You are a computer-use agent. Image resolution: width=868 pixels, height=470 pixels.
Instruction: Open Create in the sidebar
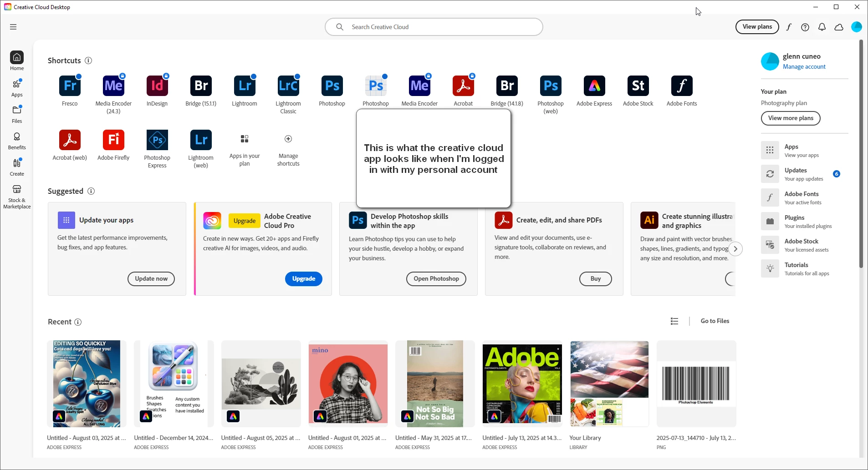coord(17,167)
